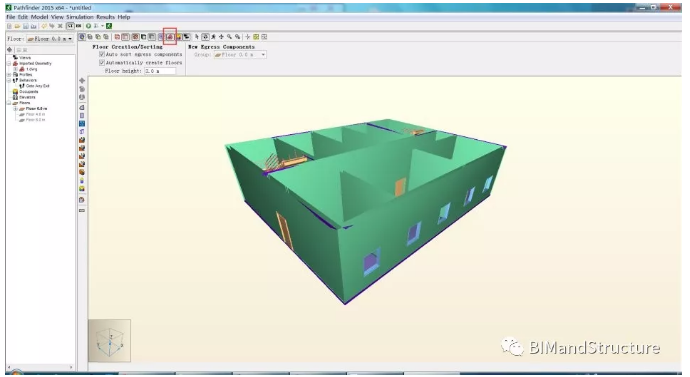690x377 pixels.
Task: Click the Floor height input field
Action: (x=160, y=71)
